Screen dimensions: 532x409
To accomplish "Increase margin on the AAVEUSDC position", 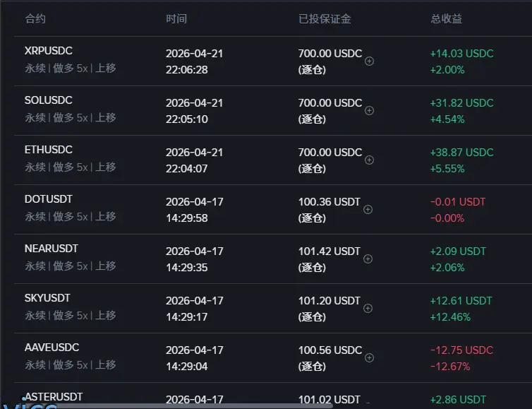I will 369,358.
